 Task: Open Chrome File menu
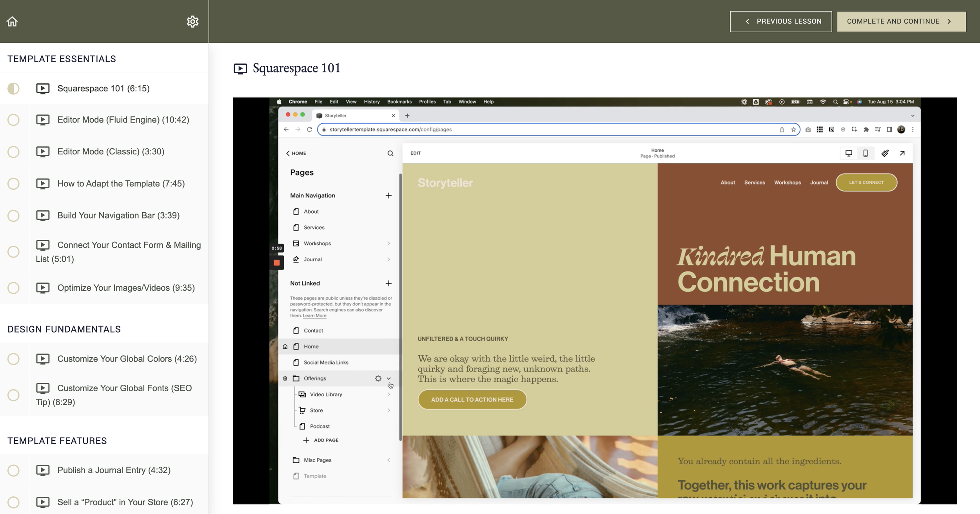pos(318,102)
